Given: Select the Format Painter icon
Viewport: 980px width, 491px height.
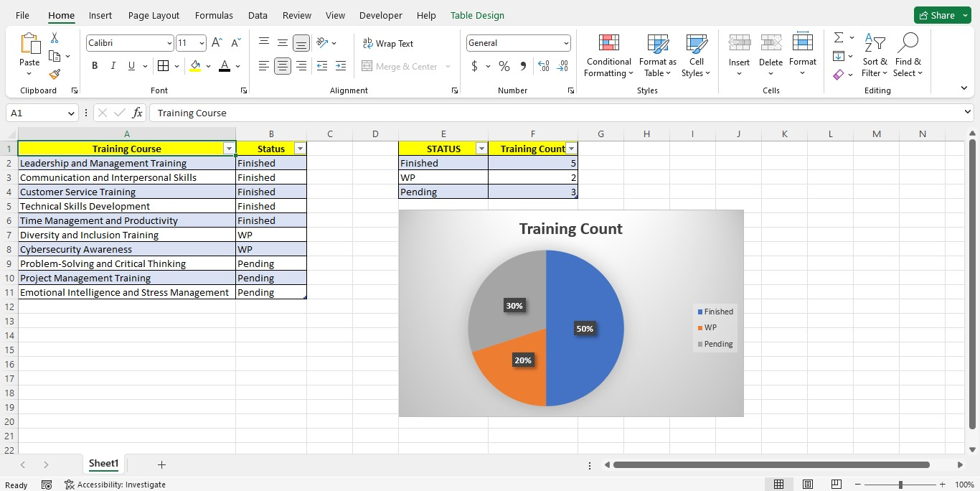Looking at the screenshot, I should pyautogui.click(x=54, y=74).
